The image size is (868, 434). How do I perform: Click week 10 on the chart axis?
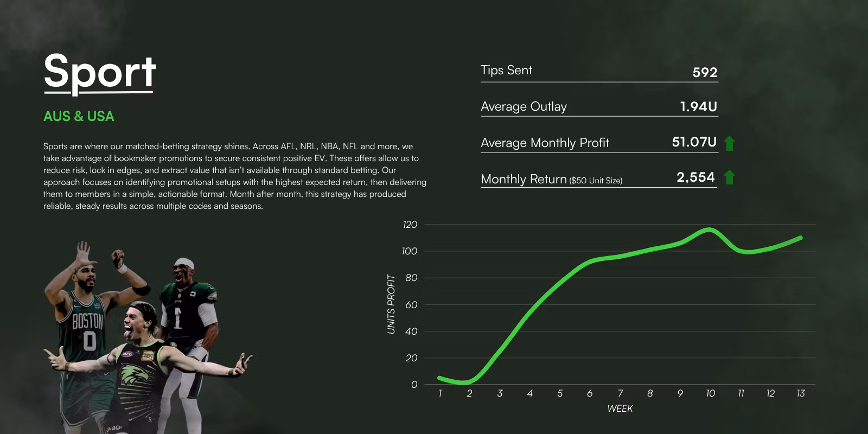point(710,394)
